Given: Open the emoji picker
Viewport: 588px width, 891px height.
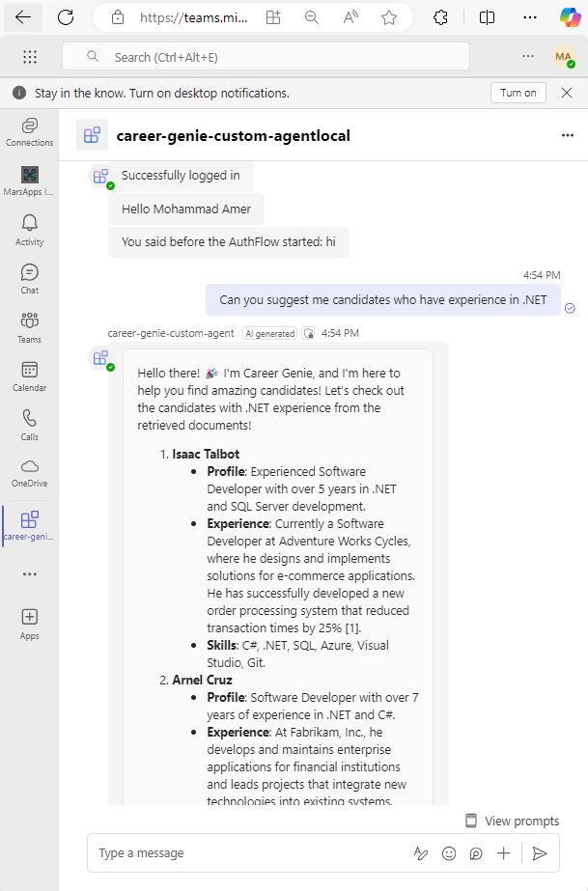Looking at the screenshot, I should click(449, 853).
